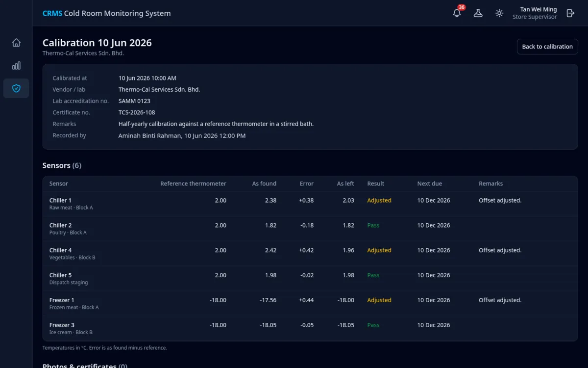588x368 pixels.
Task: Click the Reference thermometer column header
Action: [x=193, y=184]
